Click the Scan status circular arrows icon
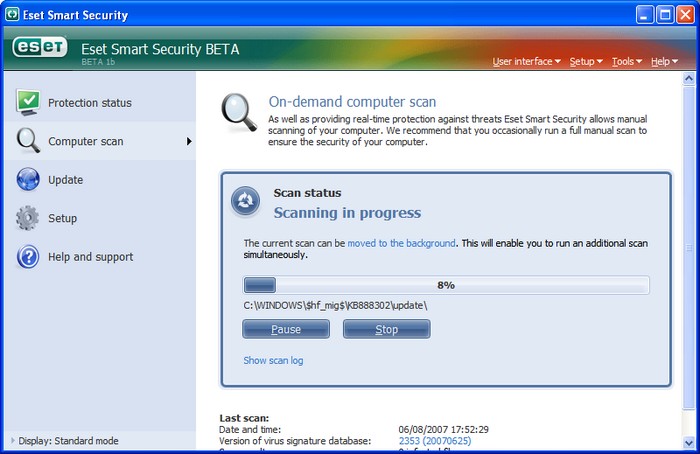This screenshot has width=700, height=454. coord(245,201)
